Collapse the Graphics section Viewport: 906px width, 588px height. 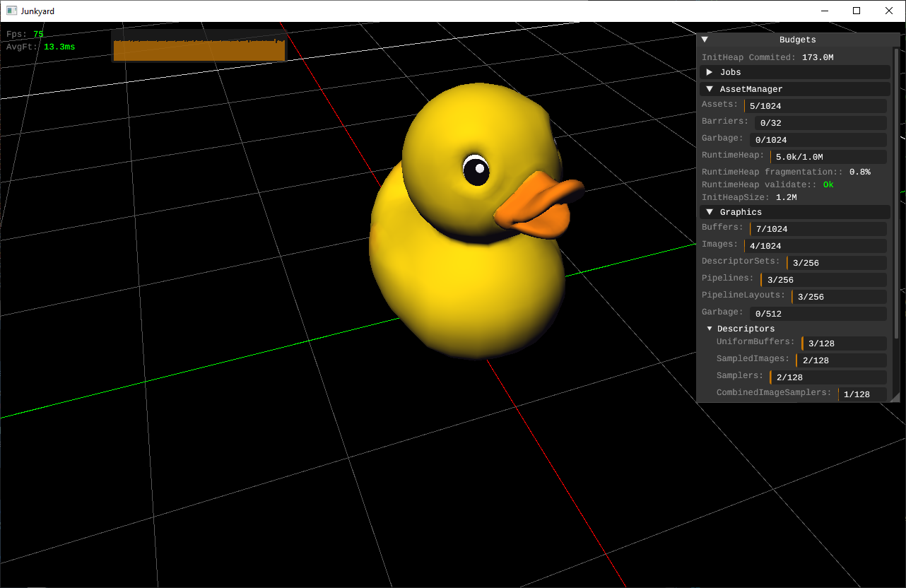pos(710,212)
